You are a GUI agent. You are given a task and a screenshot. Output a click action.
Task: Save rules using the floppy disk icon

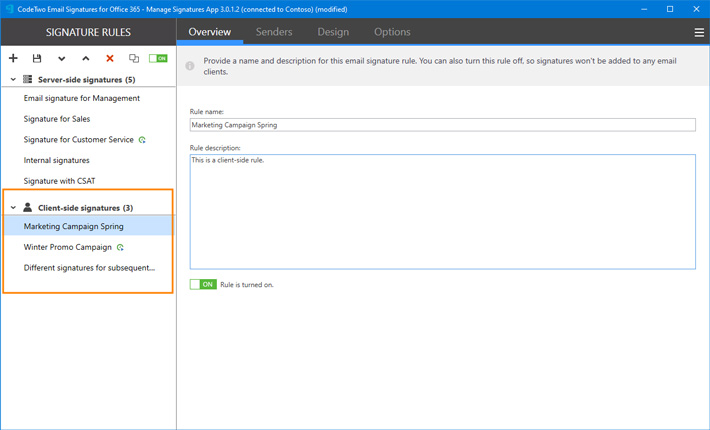click(37, 58)
